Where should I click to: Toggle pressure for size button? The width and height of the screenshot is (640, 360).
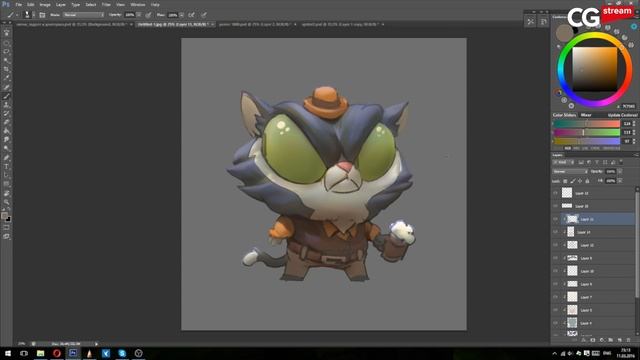(x=203, y=15)
